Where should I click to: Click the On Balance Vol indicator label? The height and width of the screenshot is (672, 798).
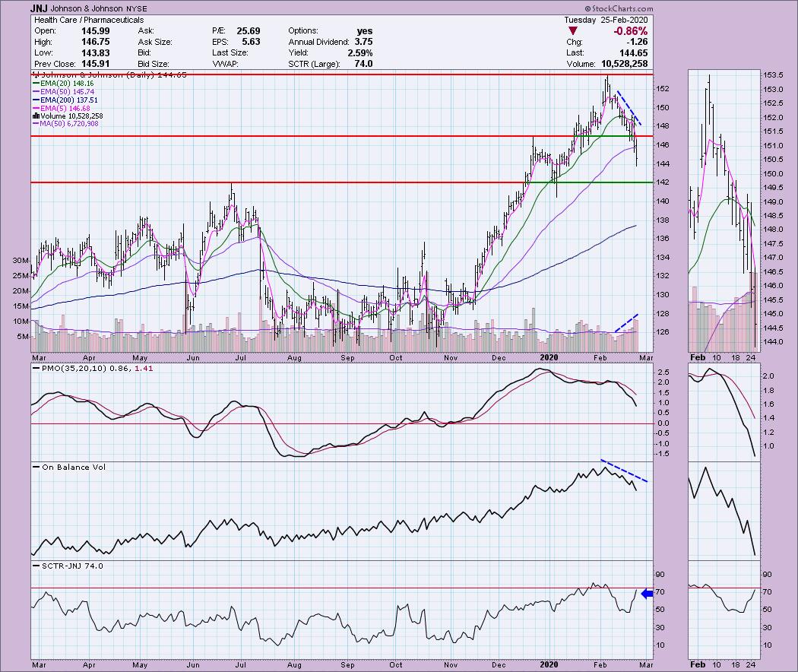point(74,467)
